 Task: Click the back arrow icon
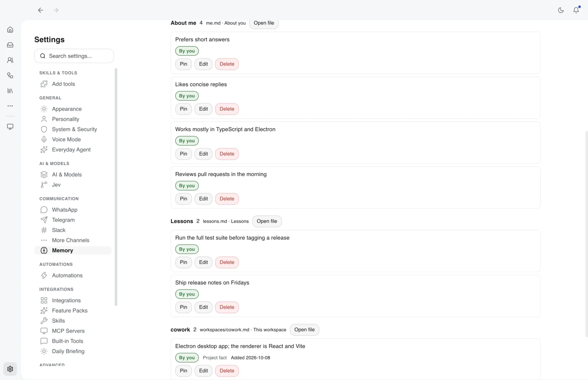click(x=41, y=10)
